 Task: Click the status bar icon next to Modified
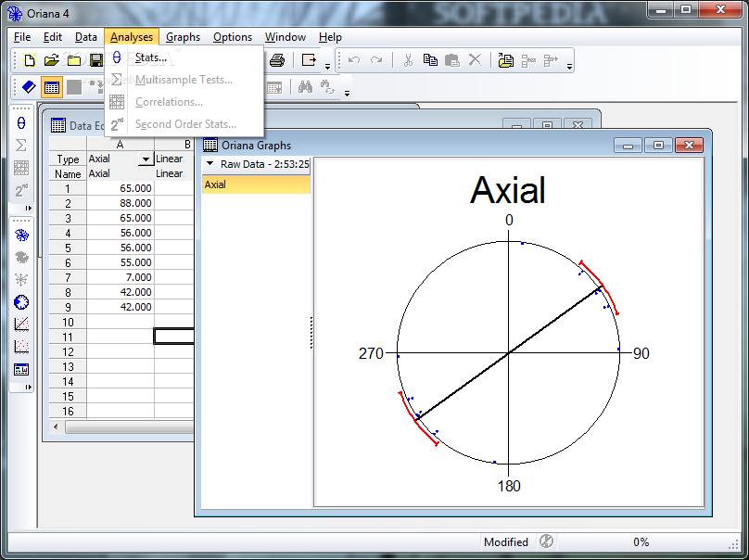click(546, 541)
